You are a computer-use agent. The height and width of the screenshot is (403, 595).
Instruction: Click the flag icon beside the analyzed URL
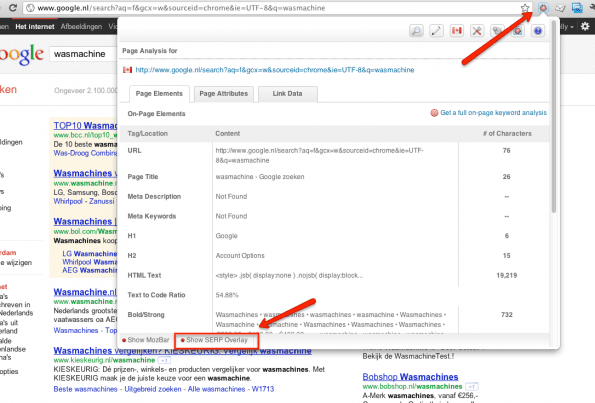coord(127,70)
